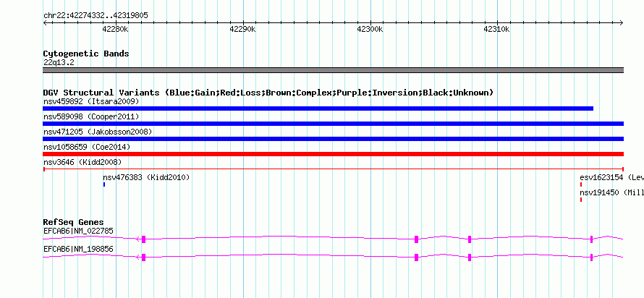Select the small red nsv191450 variant mark
This screenshot has width=644, height=298.
(581, 200)
